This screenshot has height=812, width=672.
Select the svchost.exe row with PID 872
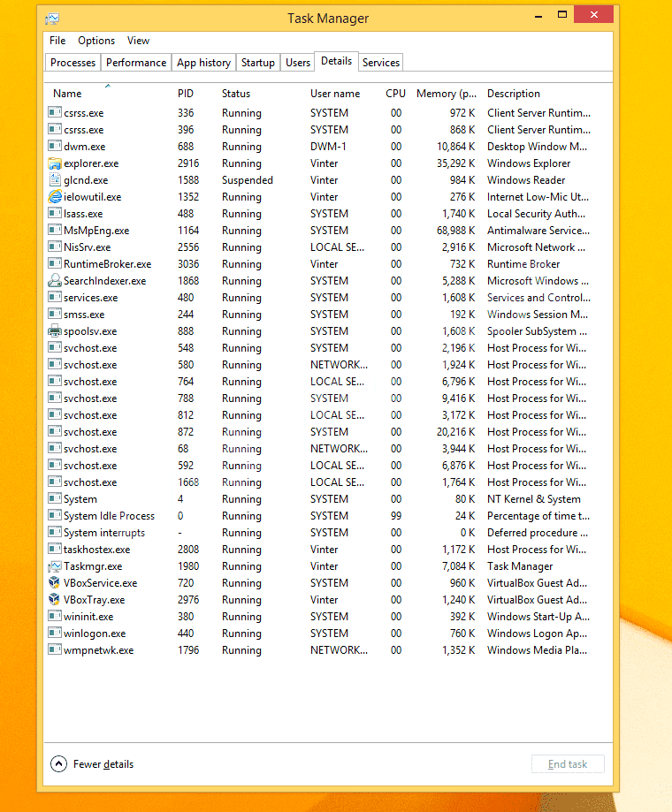(x=329, y=432)
